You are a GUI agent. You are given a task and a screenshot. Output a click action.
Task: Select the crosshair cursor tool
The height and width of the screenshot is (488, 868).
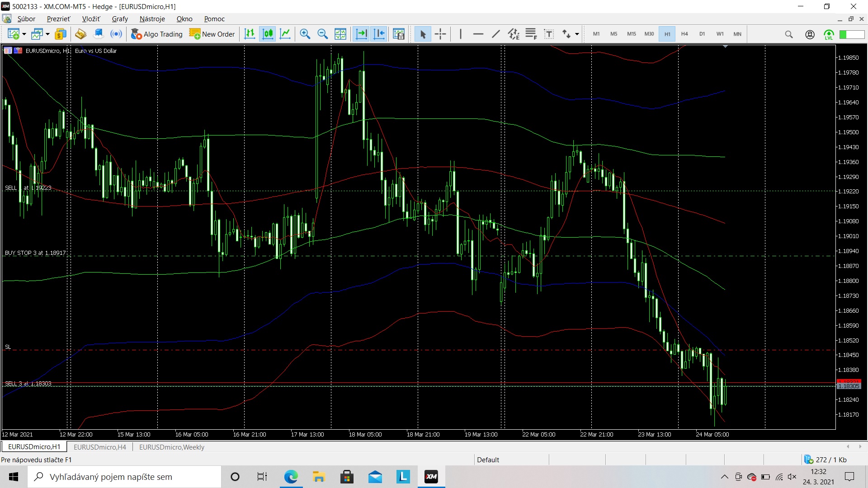click(x=440, y=34)
